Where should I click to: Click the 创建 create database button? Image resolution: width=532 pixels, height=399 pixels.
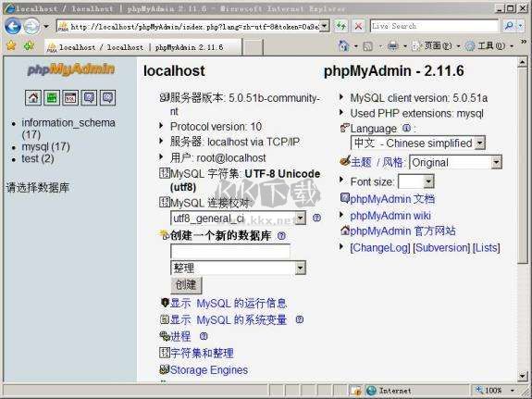[186, 284]
